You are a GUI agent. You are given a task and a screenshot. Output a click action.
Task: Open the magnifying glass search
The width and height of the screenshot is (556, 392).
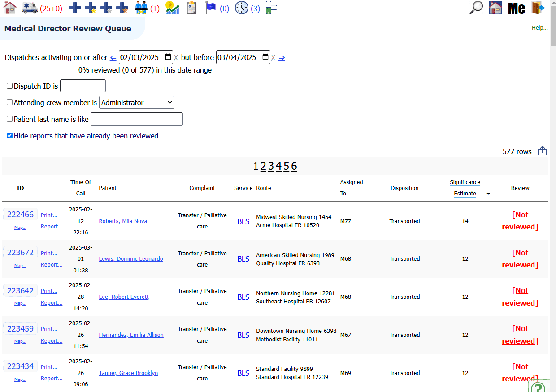pos(476,8)
